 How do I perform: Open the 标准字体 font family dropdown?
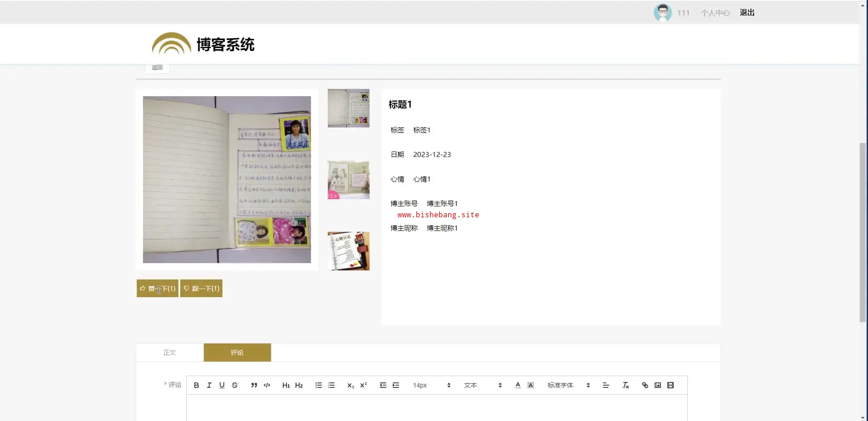pyautogui.click(x=568, y=385)
